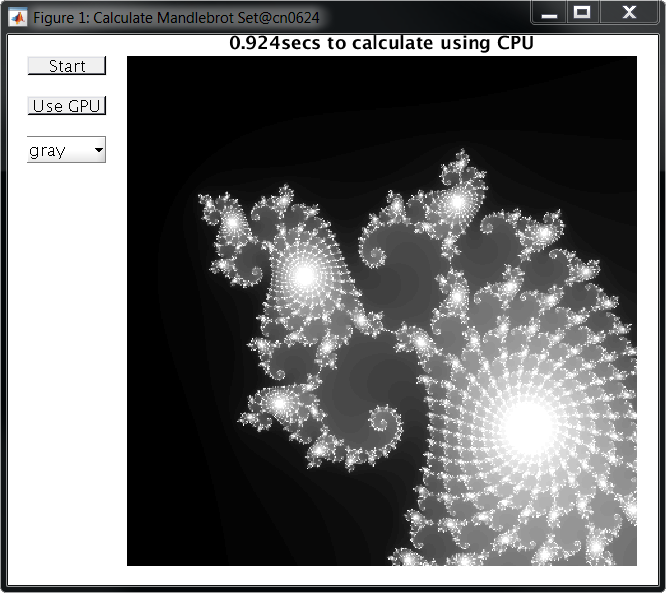The image size is (666, 593).
Task: Minimize the figure window
Action: [x=549, y=14]
